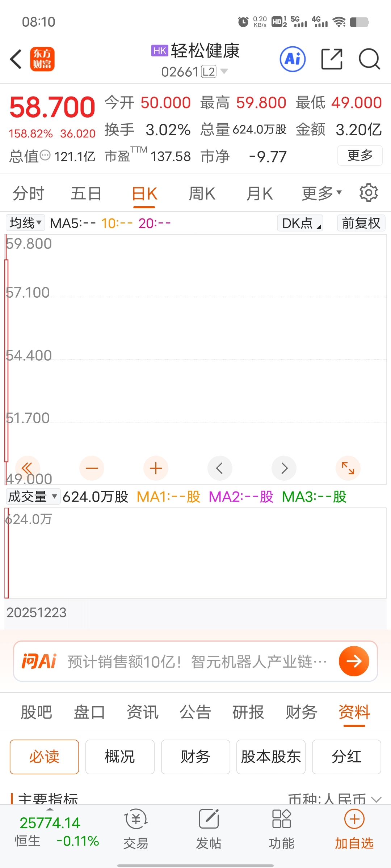Viewport: 391px width, 868px height.
Task: Open chart settings gear icon
Action: [369, 193]
